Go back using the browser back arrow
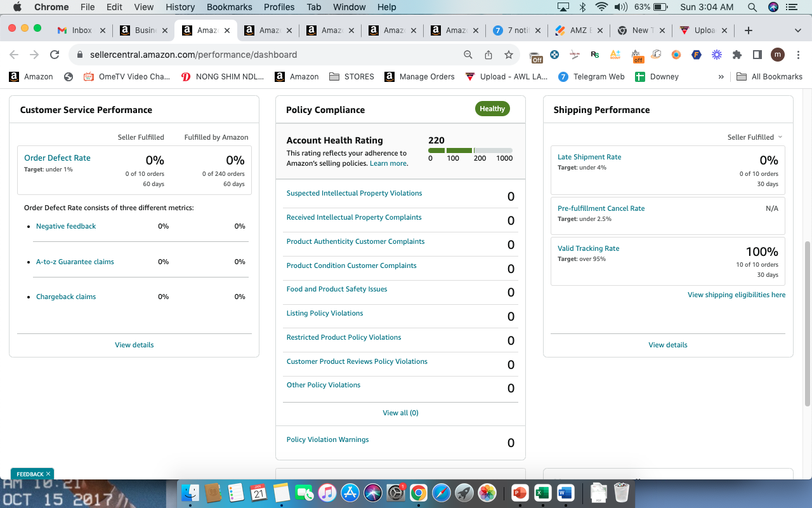 click(x=14, y=55)
